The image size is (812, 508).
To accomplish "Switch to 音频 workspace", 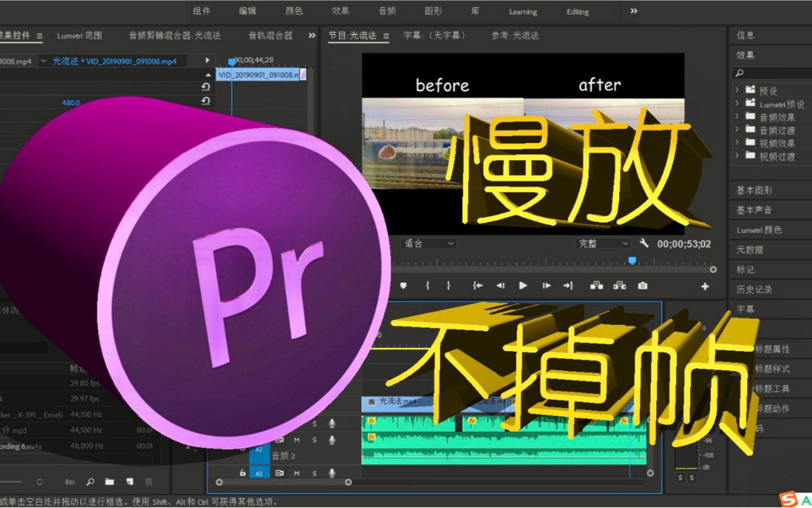I will [387, 11].
